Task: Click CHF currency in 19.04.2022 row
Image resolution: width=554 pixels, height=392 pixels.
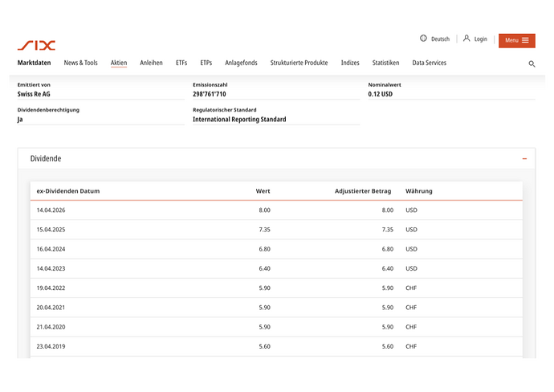Action: coord(411,288)
